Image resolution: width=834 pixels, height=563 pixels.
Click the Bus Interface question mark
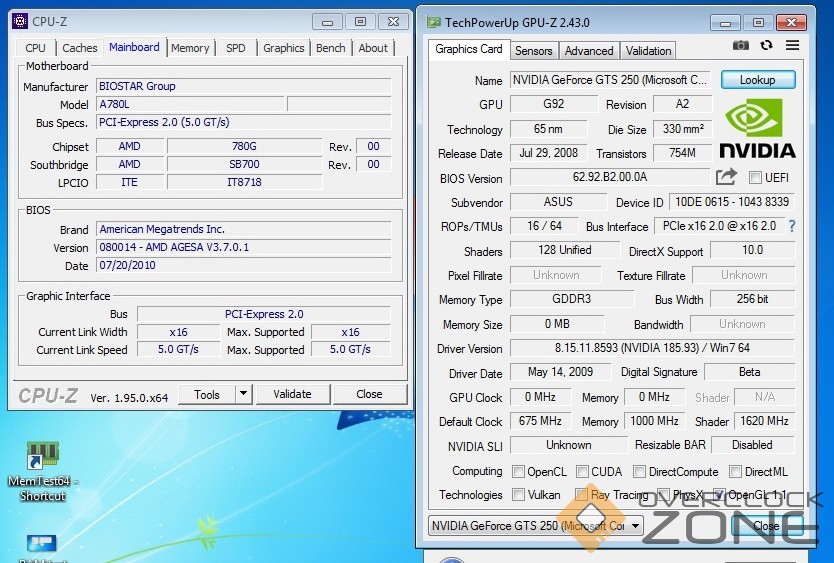click(x=792, y=227)
